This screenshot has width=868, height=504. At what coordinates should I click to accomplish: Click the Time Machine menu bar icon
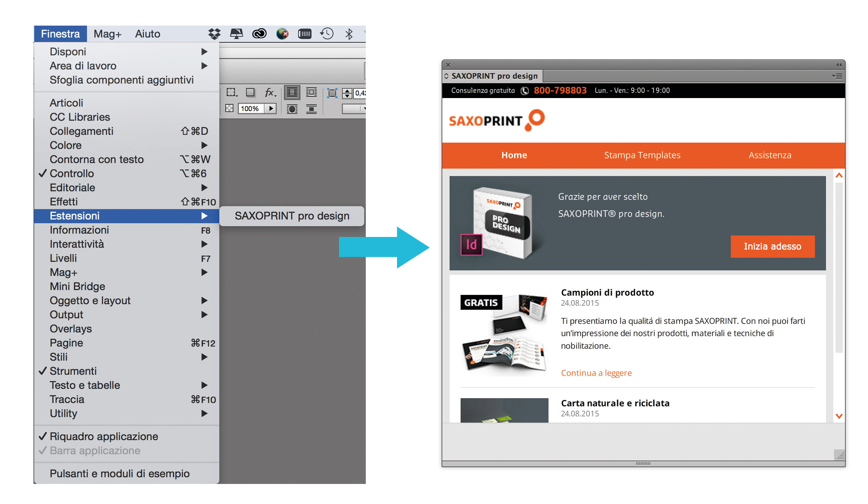pos(327,34)
